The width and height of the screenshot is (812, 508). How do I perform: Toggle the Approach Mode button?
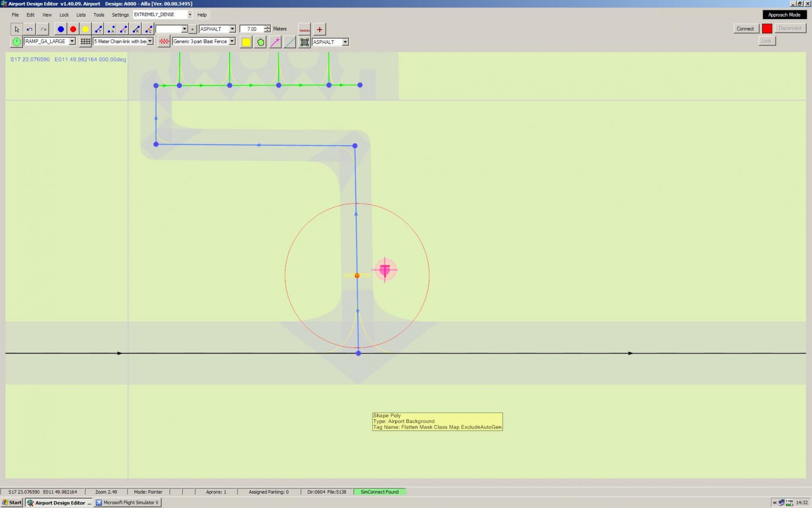784,15
